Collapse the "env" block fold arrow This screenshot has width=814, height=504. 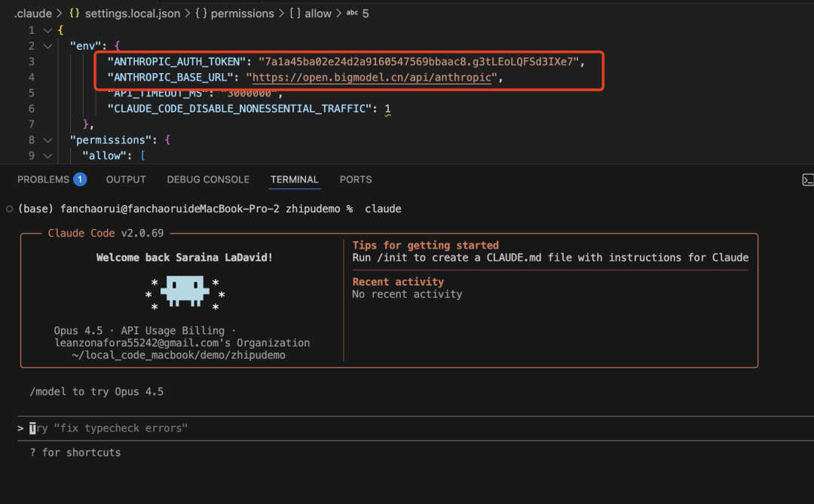(47, 46)
